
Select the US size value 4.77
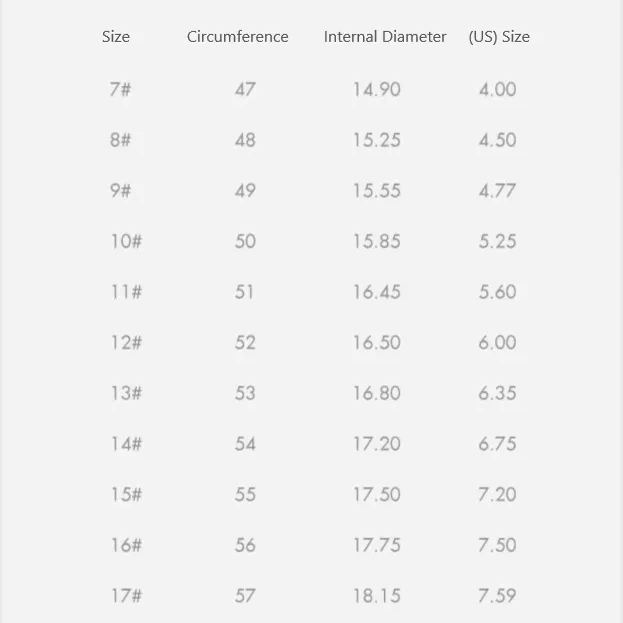[497, 190]
